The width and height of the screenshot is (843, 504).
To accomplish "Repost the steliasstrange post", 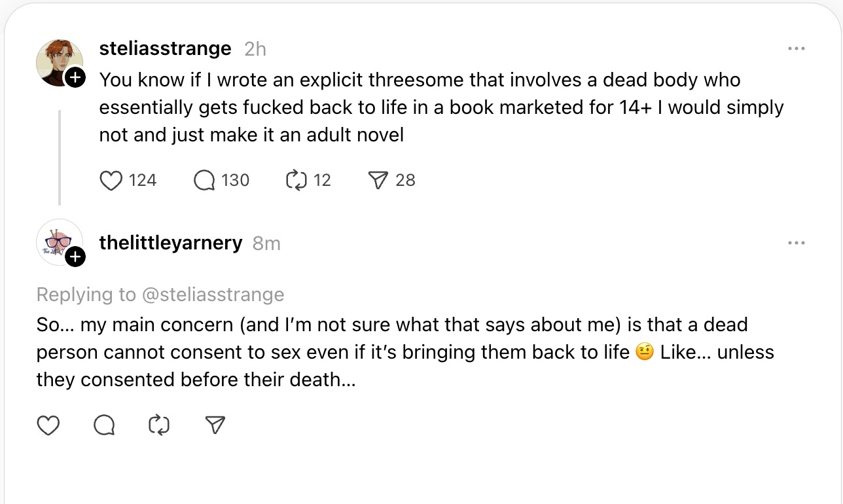I will click(x=296, y=180).
